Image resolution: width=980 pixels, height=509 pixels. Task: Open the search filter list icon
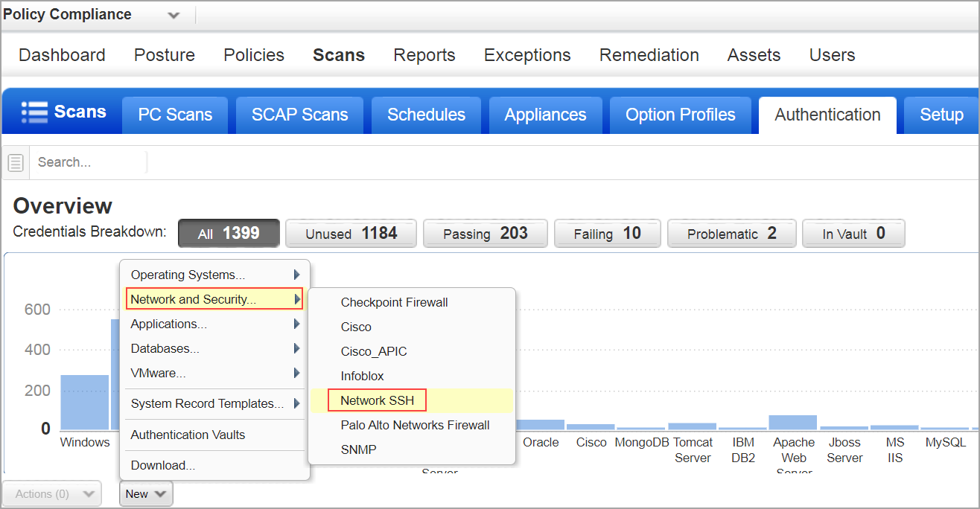tap(16, 162)
